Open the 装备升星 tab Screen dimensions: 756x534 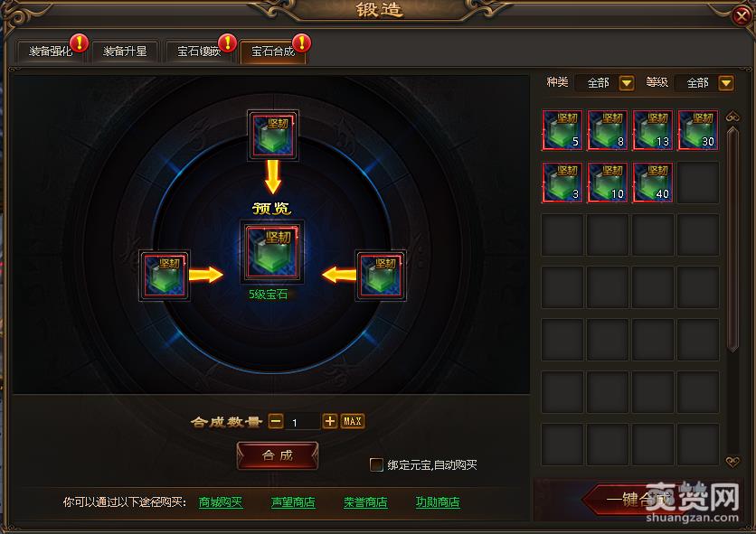pos(125,52)
